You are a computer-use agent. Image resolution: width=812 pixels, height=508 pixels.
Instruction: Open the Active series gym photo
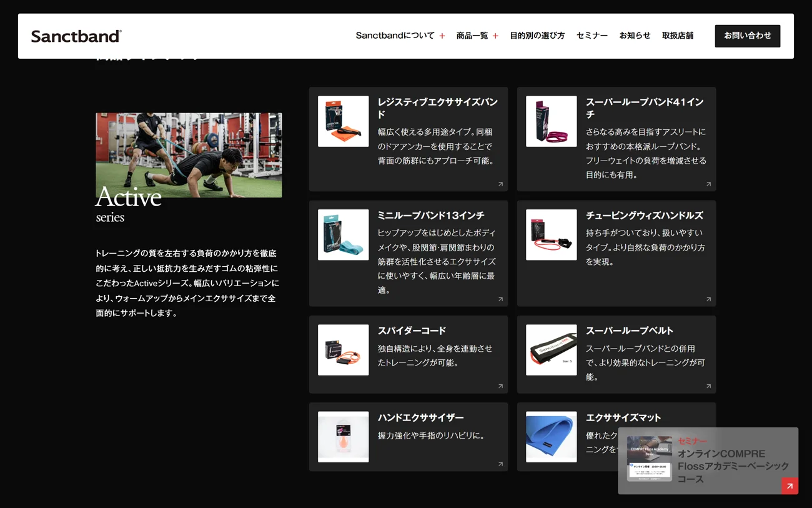[x=189, y=155]
